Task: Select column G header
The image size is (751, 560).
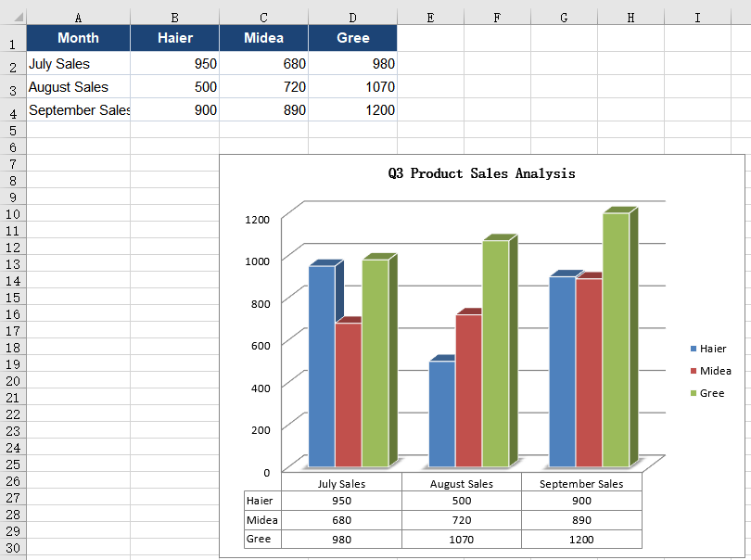Action: pyautogui.click(x=564, y=18)
